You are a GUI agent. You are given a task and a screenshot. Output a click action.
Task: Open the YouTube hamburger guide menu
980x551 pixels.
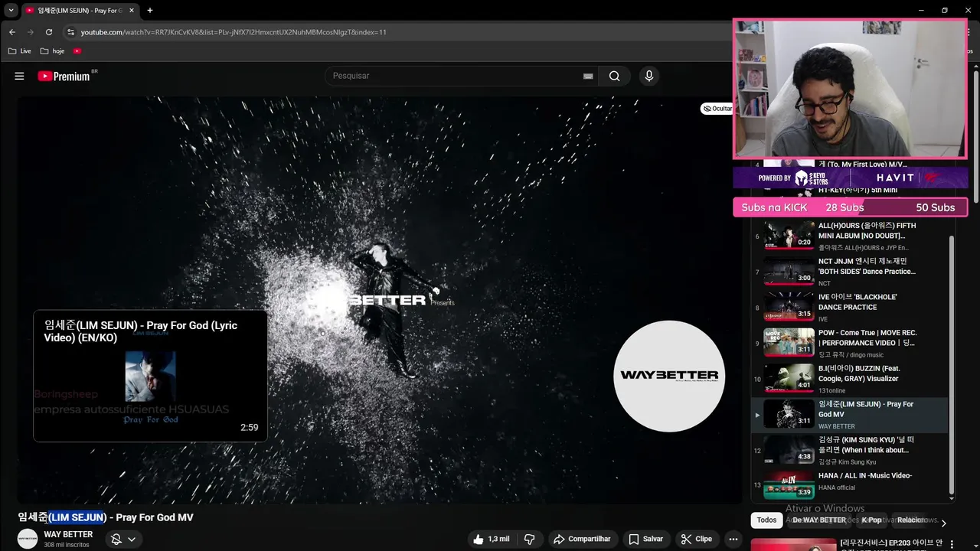19,76
